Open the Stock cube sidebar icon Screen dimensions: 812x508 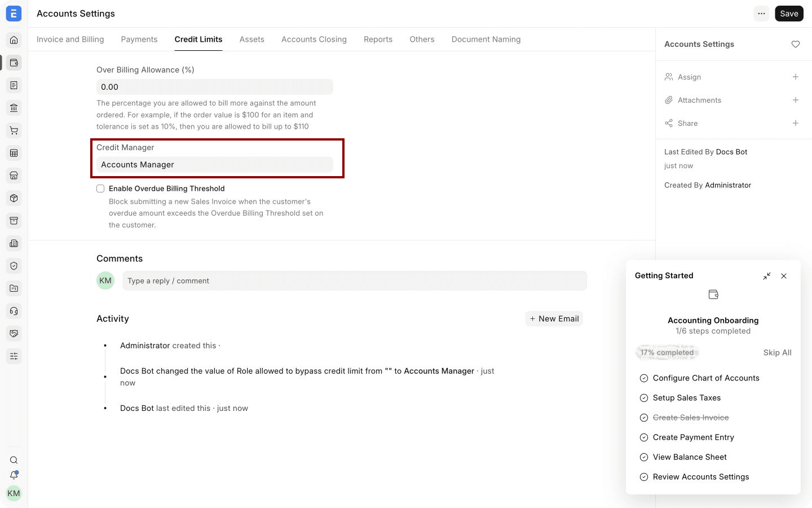coord(14,198)
